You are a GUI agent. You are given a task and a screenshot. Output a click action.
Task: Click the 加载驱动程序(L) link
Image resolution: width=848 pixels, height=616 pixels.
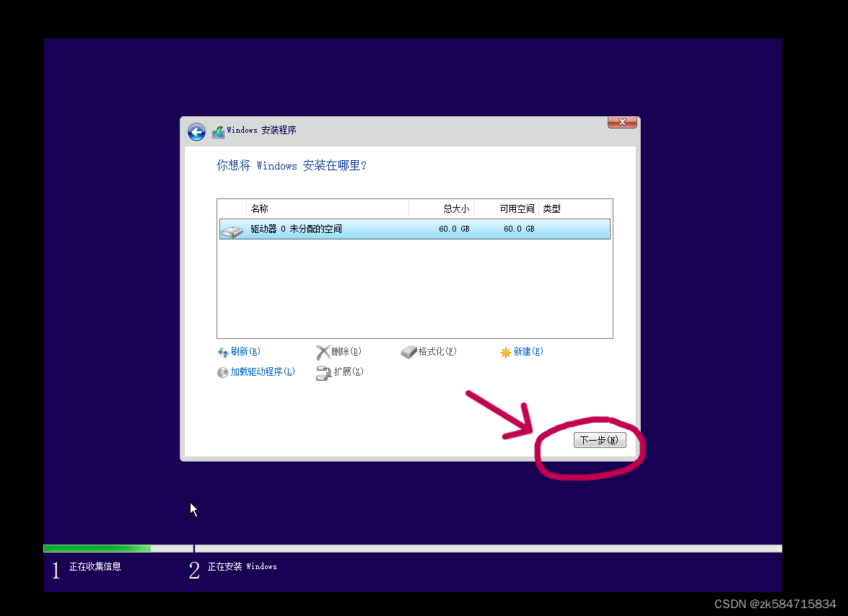(262, 371)
